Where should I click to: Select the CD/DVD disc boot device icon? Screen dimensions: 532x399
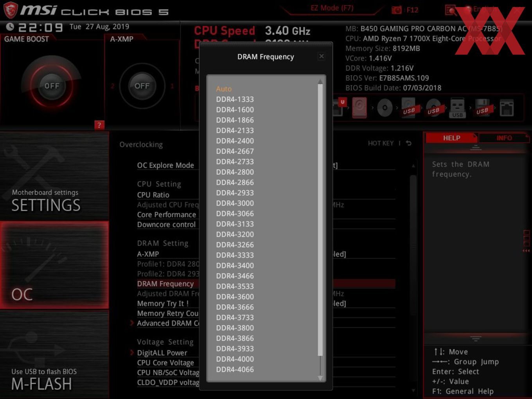tap(385, 108)
